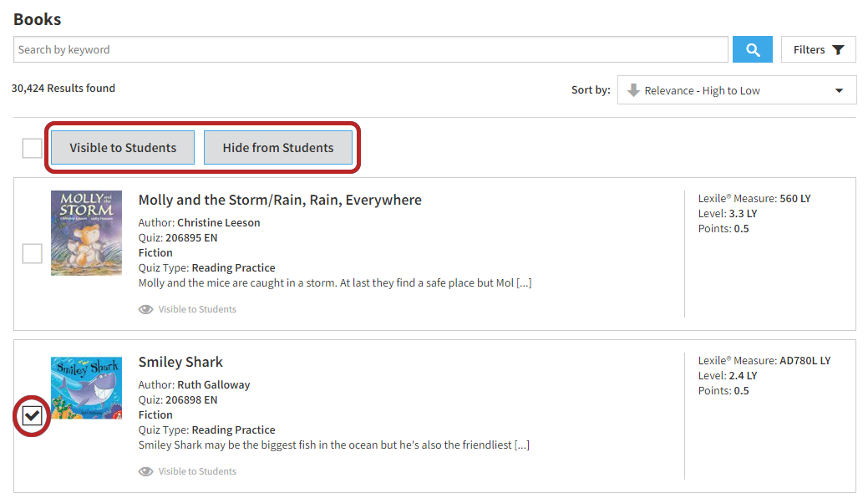Select quiz number 206898 EN
Screen dimensions: 868x498
point(191,399)
